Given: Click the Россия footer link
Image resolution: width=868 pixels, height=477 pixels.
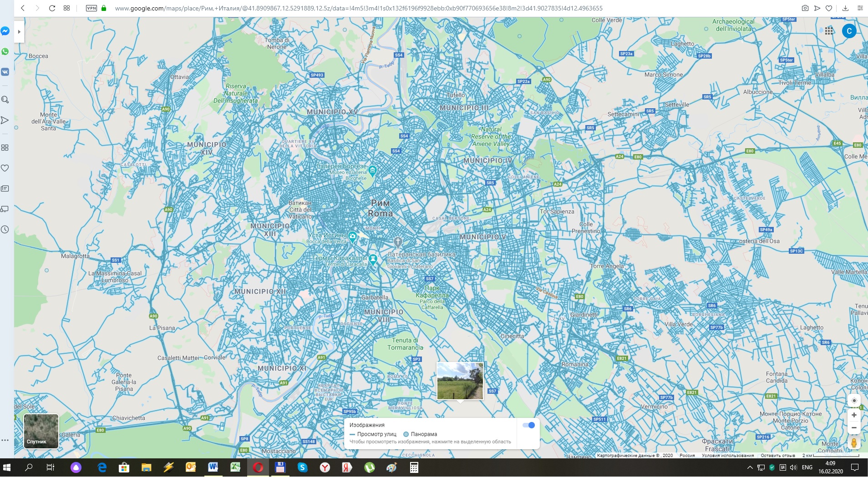Looking at the screenshot, I should 687,455.
